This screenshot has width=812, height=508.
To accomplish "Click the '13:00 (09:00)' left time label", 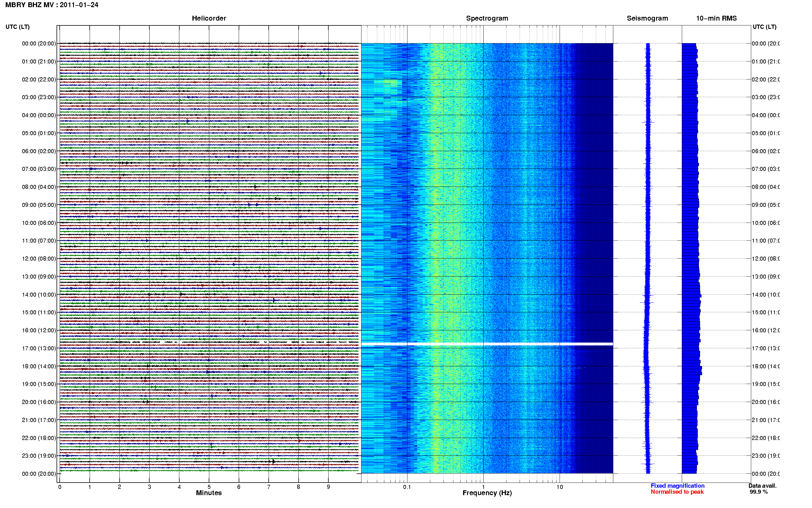I will (39, 277).
